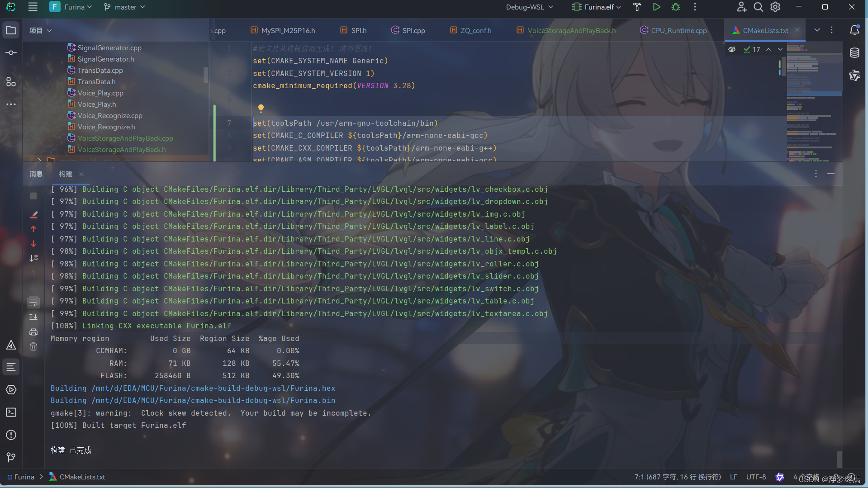Click Furina breadcrumb in navigation bar
This screenshot has width=868, height=488.
click(21, 477)
